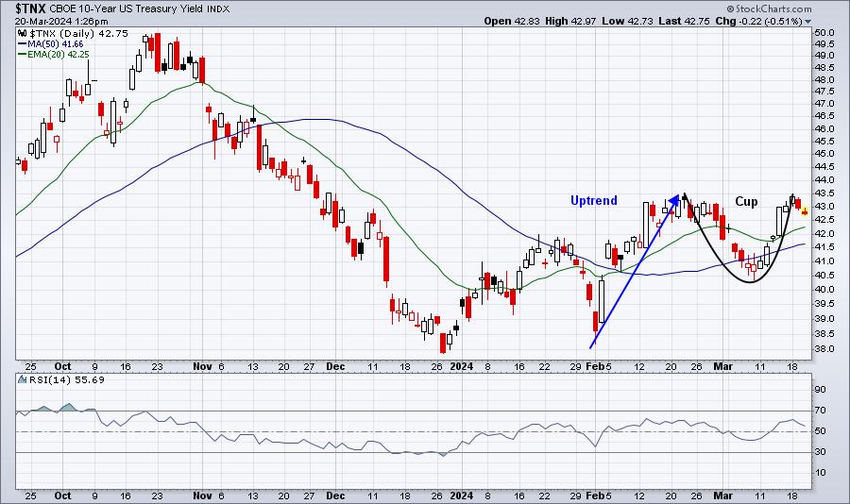Open the dropdown arrow beside Chg -0.22
The height and width of the screenshot is (504, 850).
coord(808,22)
